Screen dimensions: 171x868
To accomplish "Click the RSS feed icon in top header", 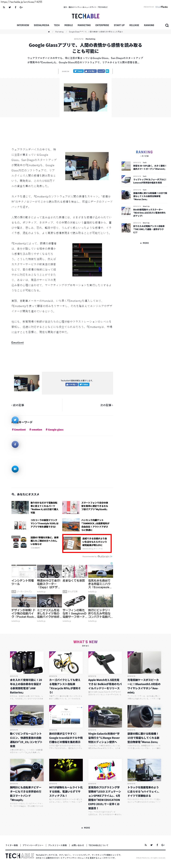I will click(x=4, y=7).
